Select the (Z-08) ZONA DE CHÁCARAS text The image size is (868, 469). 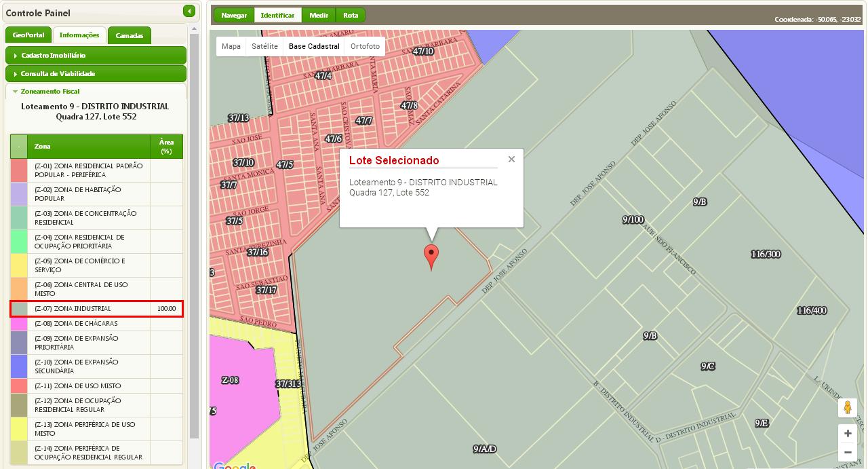(76, 324)
